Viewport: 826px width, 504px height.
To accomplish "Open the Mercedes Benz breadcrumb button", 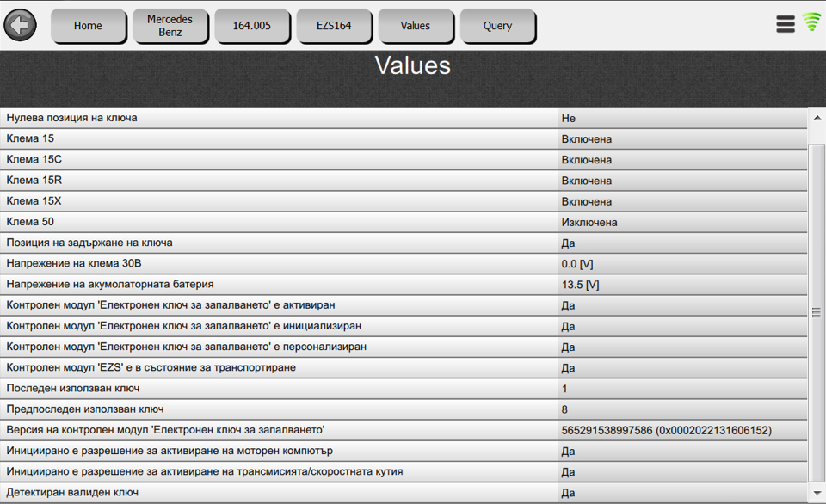I will (x=170, y=25).
